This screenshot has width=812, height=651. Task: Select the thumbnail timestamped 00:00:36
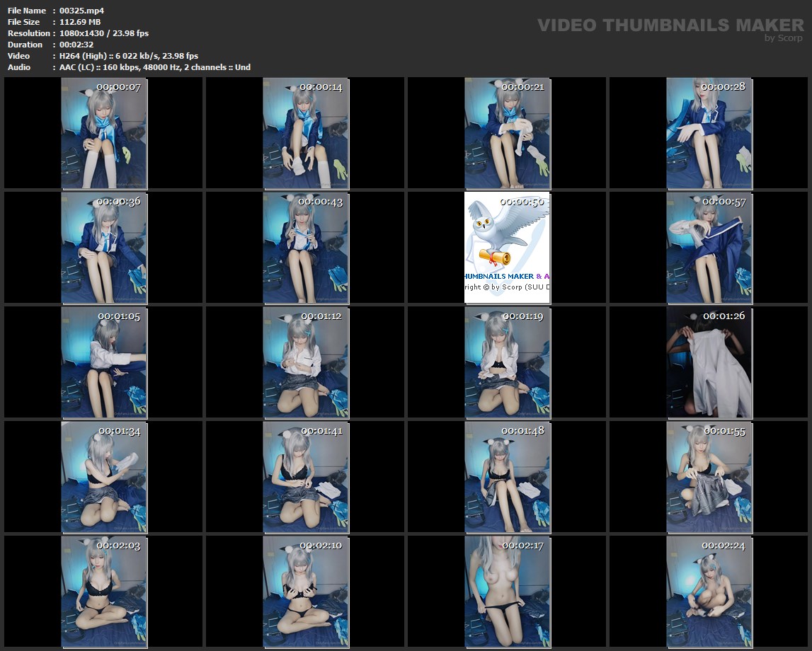tap(104, 248)
